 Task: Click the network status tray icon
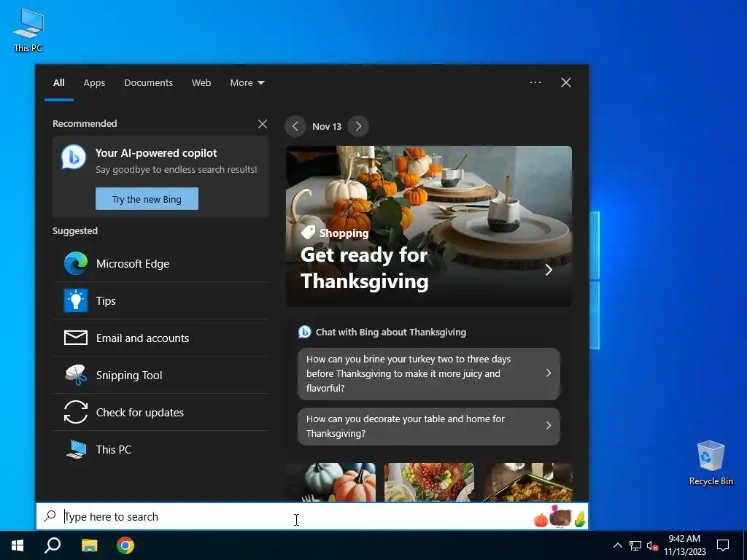[x=635, y=545]
